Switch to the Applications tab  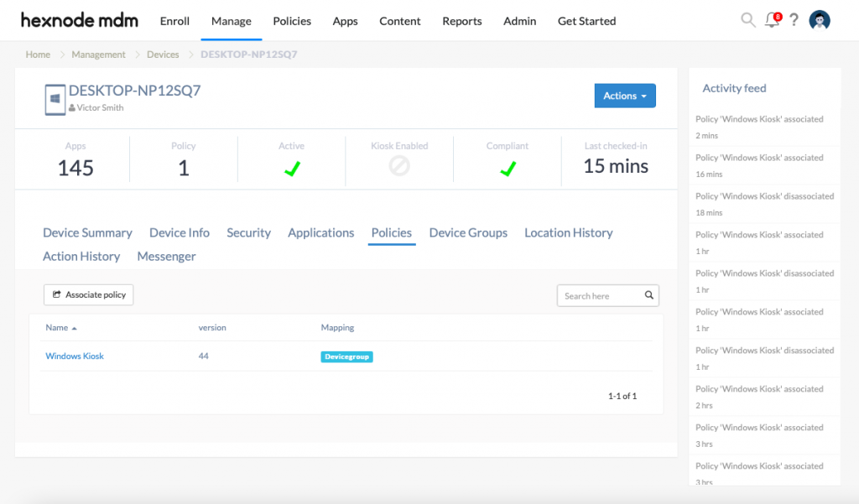[320, 233]
